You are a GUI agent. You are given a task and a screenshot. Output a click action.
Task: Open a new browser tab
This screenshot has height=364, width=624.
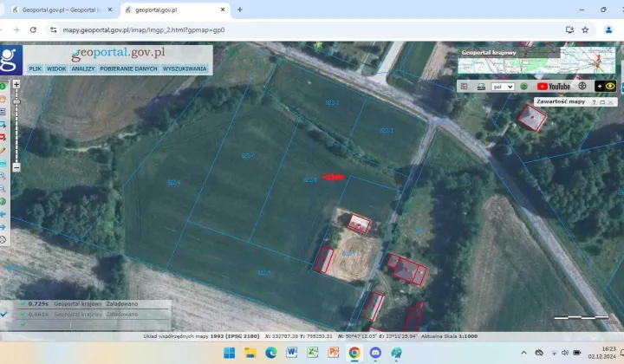click(x=239, y=10)
